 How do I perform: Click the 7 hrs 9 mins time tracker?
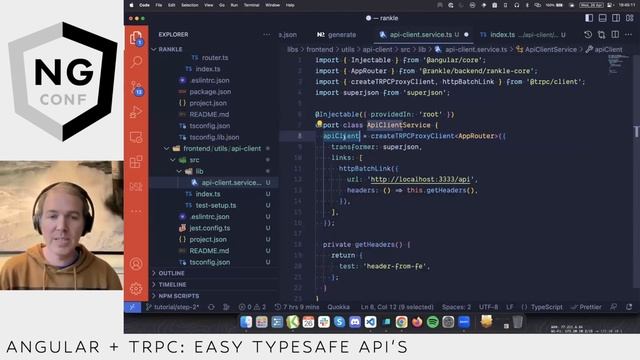point(297,307)
